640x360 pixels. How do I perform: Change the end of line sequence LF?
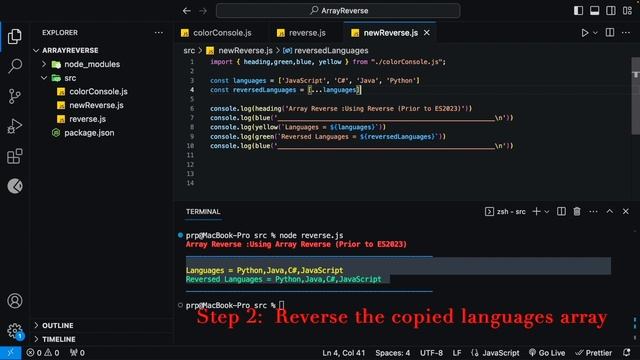(457, 353)
